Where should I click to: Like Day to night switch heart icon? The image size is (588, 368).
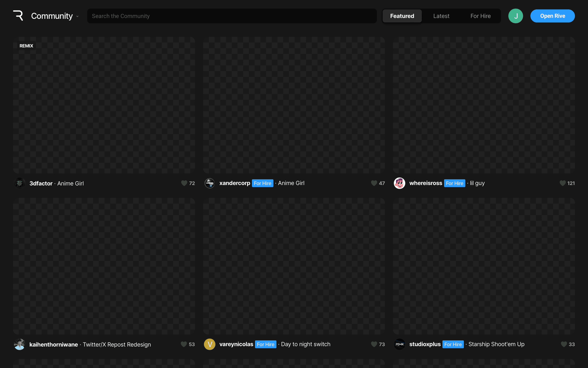374,344
